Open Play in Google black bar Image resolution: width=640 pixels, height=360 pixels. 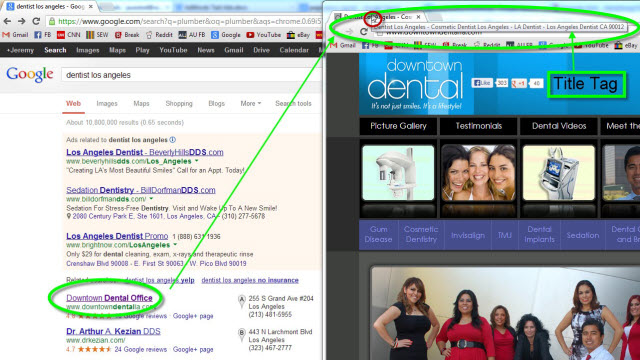point(142,50)
